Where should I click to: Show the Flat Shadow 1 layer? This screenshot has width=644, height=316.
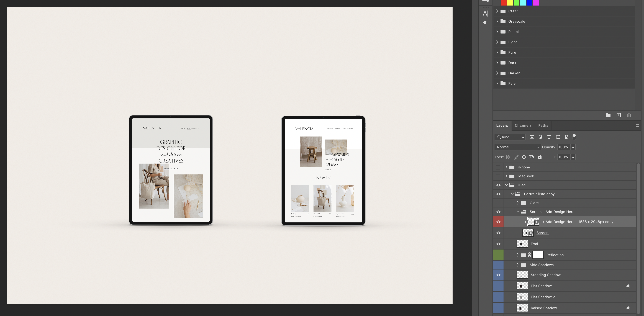[498, 286]
